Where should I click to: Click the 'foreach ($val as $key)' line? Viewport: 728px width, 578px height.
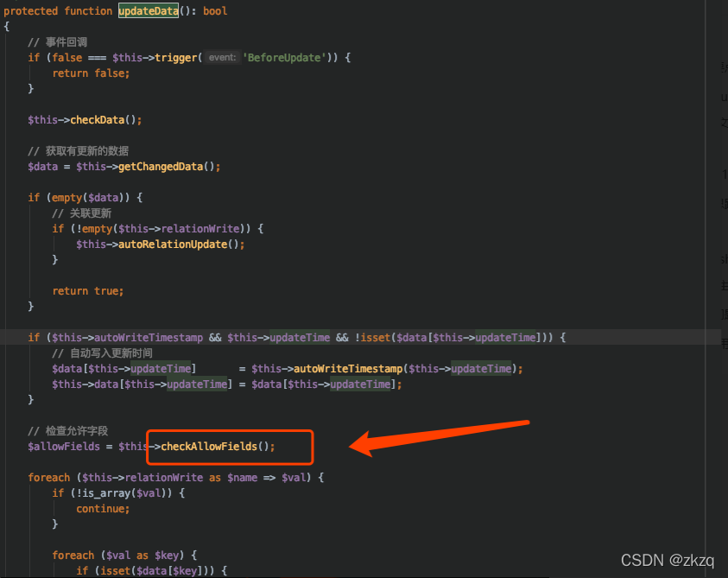tap(124, 556)
